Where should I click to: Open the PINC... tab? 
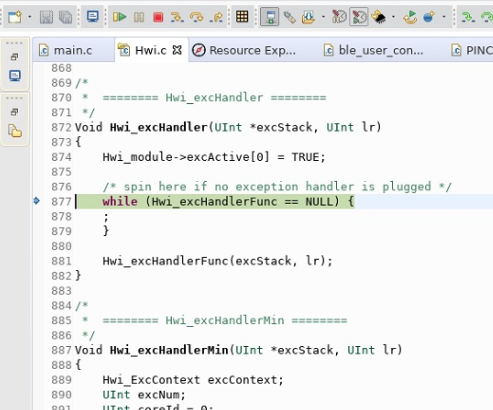pos(472,50)
